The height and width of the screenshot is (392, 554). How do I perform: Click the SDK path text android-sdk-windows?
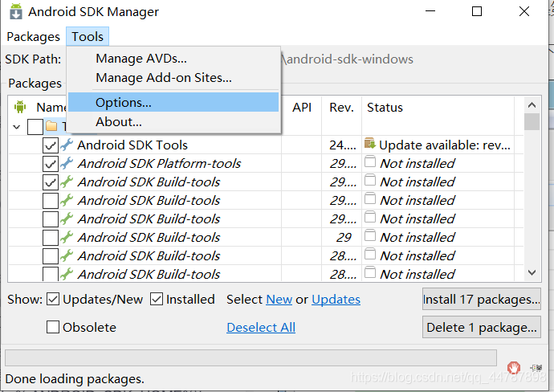348,59
